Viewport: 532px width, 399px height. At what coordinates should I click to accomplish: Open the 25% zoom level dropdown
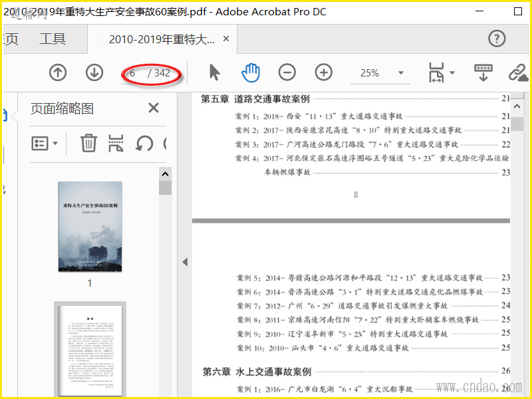pos(401,73)
